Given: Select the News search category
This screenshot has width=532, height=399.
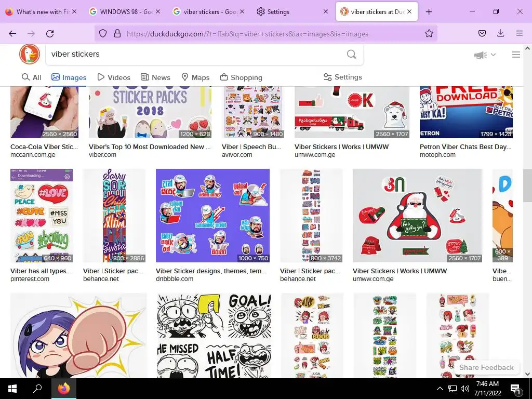Looking at the screenshot, I should click(x=156, y=77).
